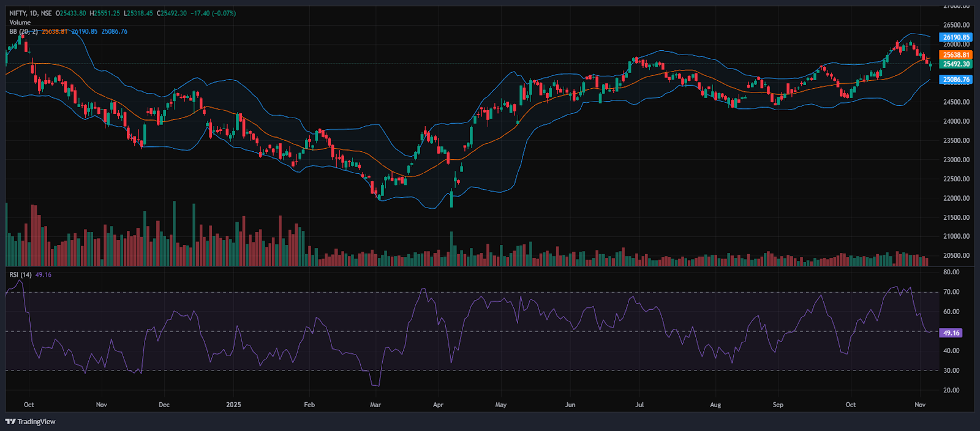This screenshot has width=980, height=431.
Task: Click the TradingView logo
Action: click(x=31, y=421)
